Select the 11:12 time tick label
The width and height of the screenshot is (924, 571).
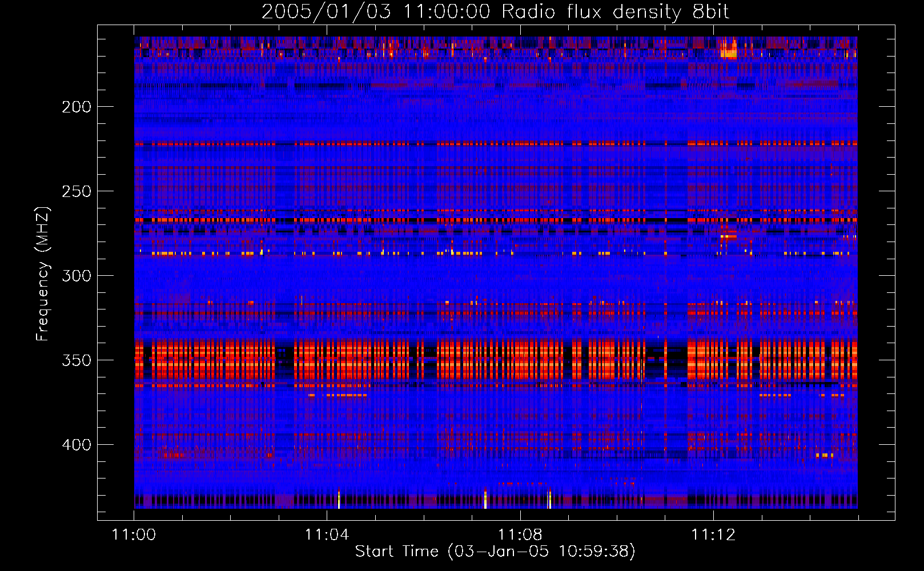tap(713, 534)
